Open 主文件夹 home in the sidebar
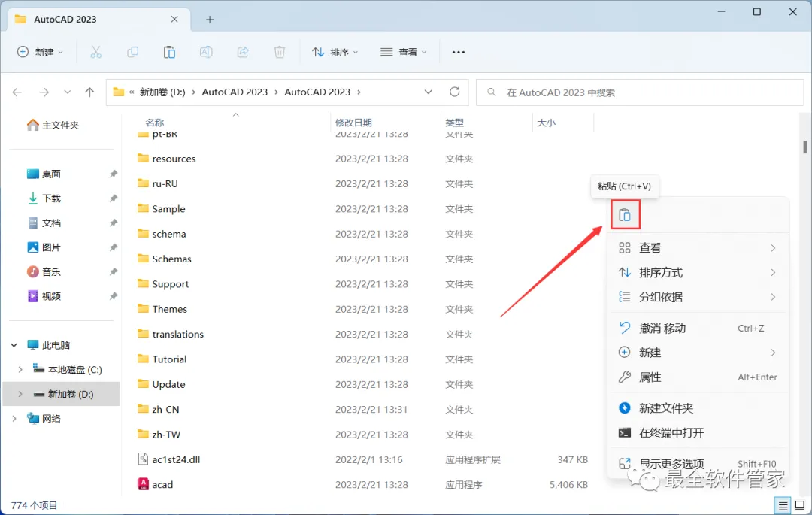Viewport: 812px width, 515px height. tap(53, 125)
